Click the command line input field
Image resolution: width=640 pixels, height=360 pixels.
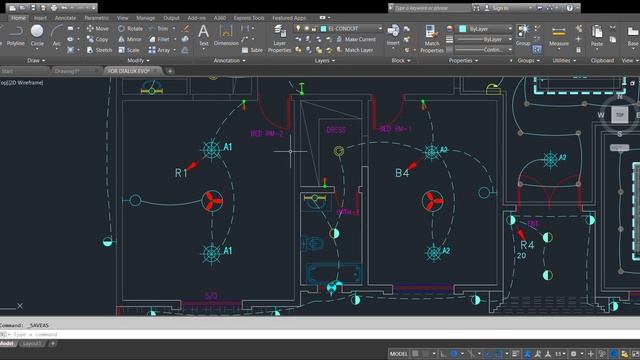pos(320,334)
